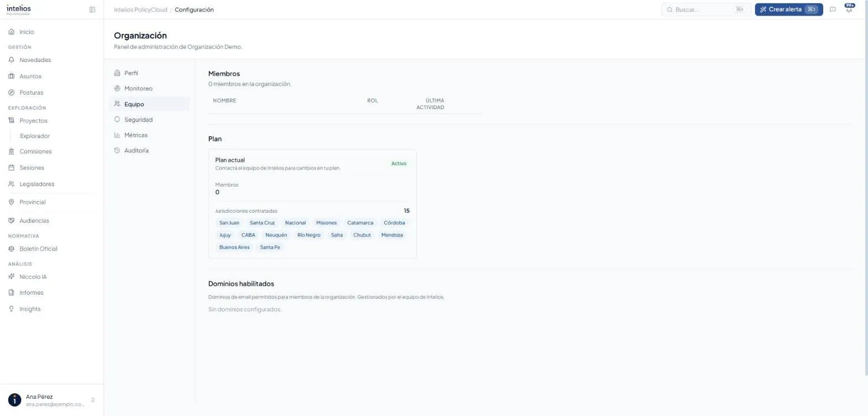Click the Santa Fe jurisdiction chip
The image size is (868, 416).
tap(270, 247)
